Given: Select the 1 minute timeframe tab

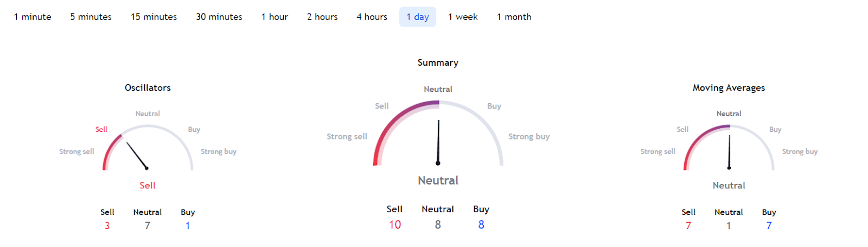Looking at the screenshot, I should 33,17.
